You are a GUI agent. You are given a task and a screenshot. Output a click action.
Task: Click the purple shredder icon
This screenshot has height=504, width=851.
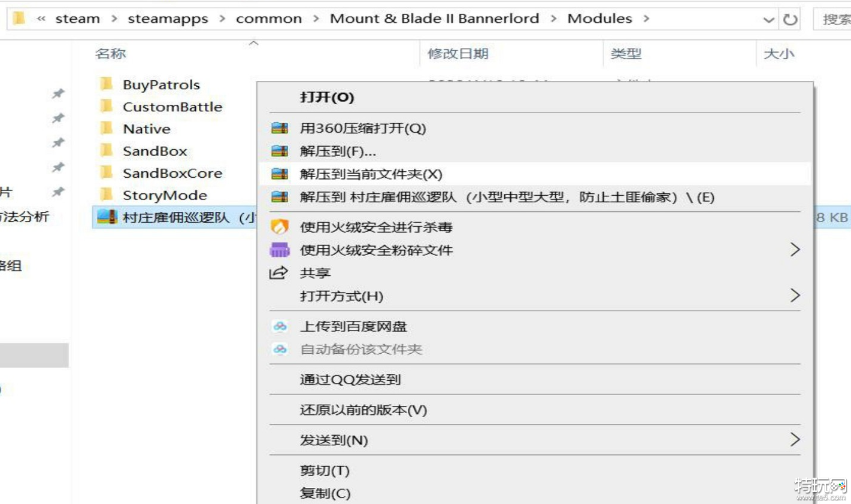pyautogui.click(x=280, y=250)
